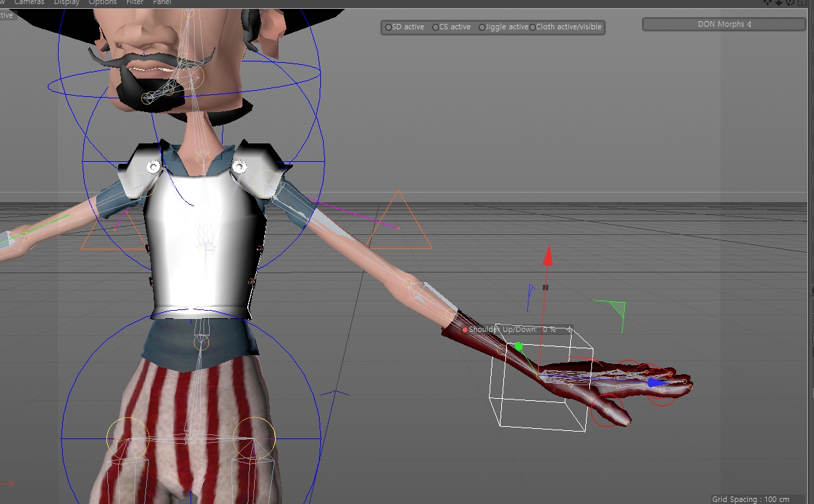Open the Cameras viewport menu

[29, 3]
